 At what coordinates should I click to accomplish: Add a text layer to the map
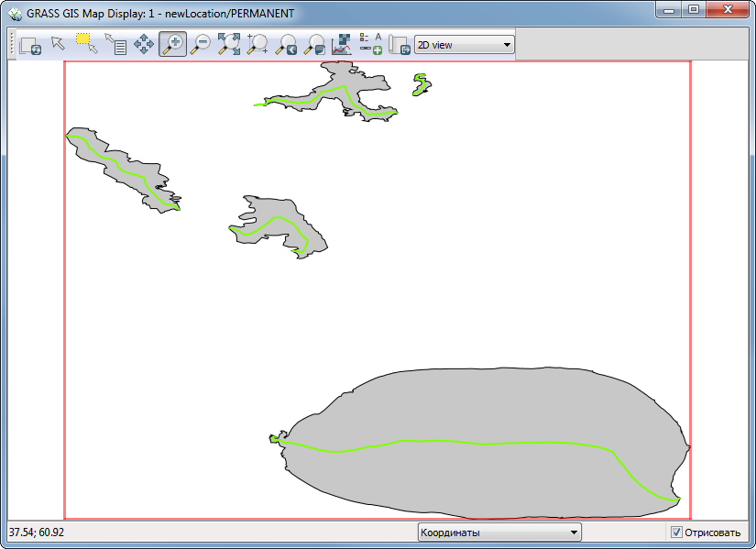tap(378, 40)
